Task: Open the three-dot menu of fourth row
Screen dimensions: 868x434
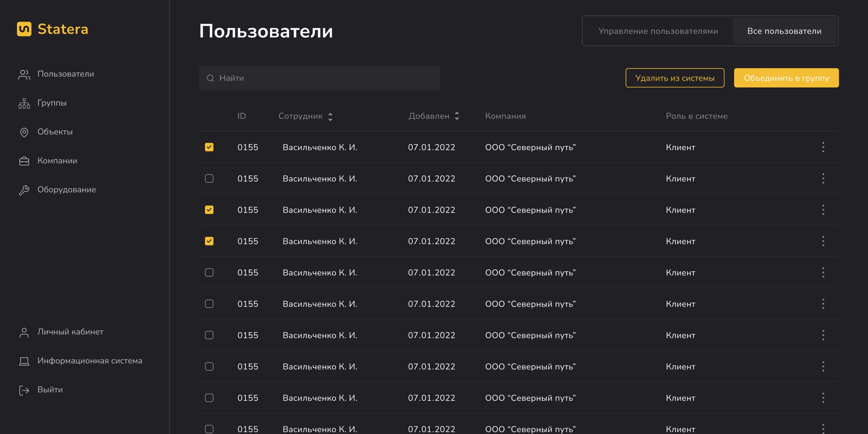Action: (823, 241)
